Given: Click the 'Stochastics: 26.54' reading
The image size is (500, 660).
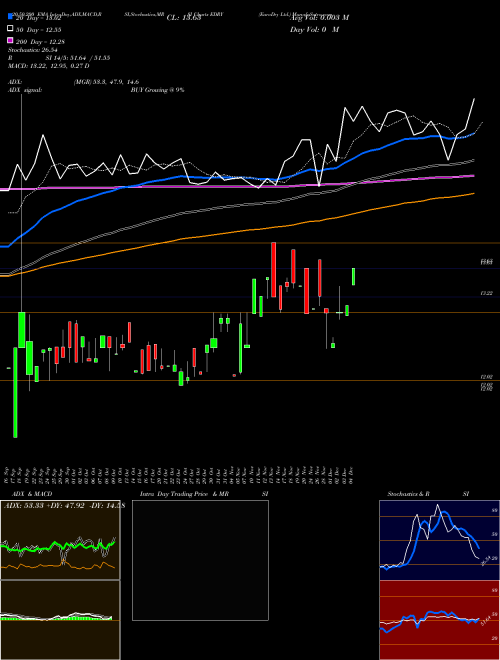Looking at the screenshot, I should [x=33, y=51].
